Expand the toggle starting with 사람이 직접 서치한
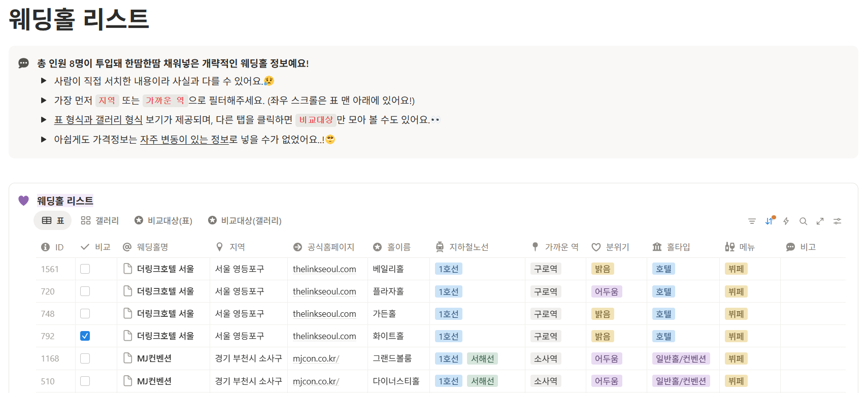The height and width of the screenshot is (393, 868). [44, 80]
